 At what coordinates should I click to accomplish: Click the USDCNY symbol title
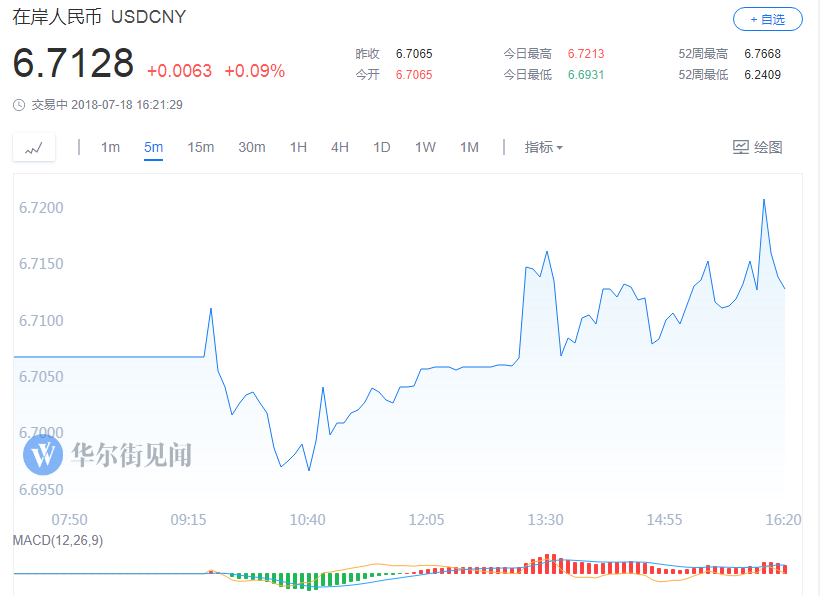pyautogui.click(x=149, y=18)
